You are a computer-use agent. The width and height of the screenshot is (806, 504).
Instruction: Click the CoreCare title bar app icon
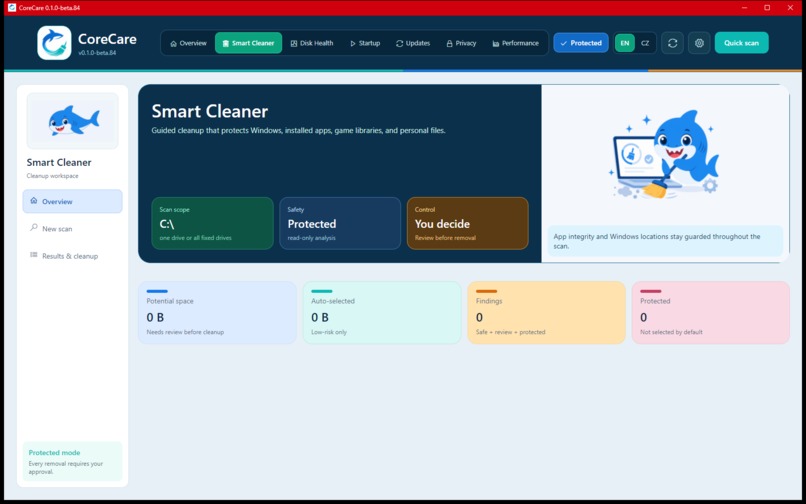tap(12, 8)
